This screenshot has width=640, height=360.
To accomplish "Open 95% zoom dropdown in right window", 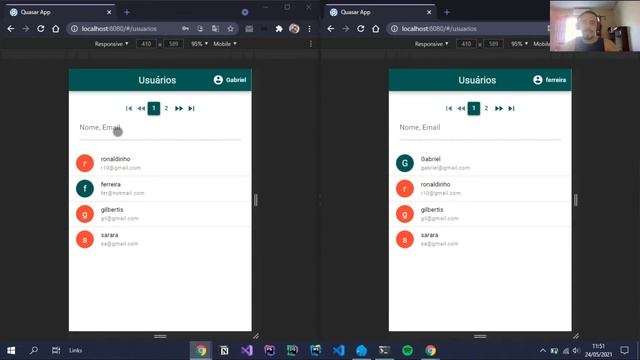I will click(x=519, y=44).
